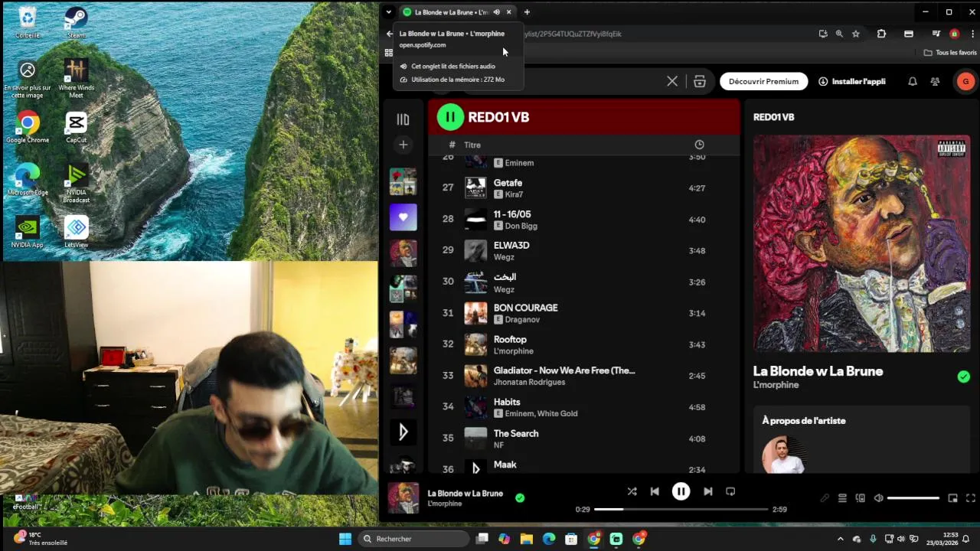This screenshot has width=980, height=551.
Task: Adjust the Spotify volume slider
Action: click(913, 498)
